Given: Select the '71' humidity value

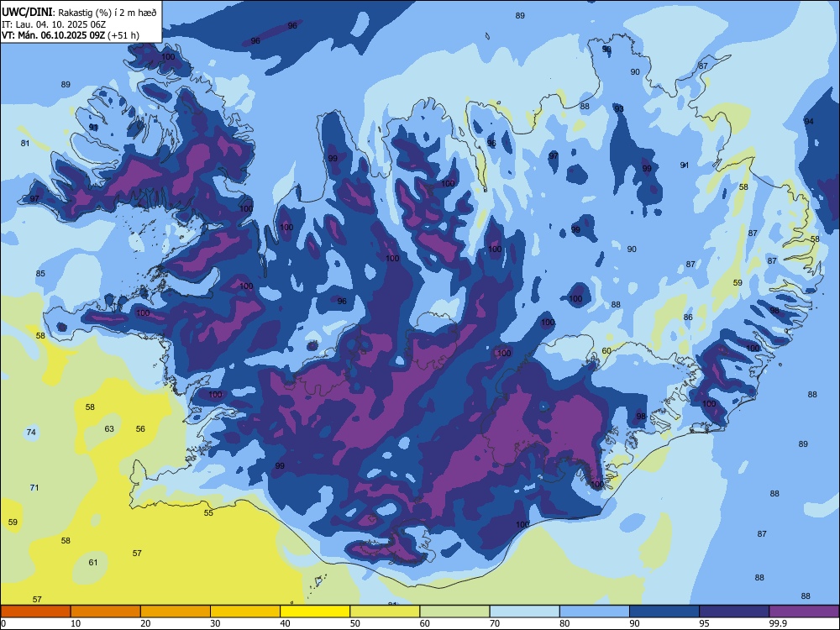Looking at the screenshot, I should coord(34,487).
